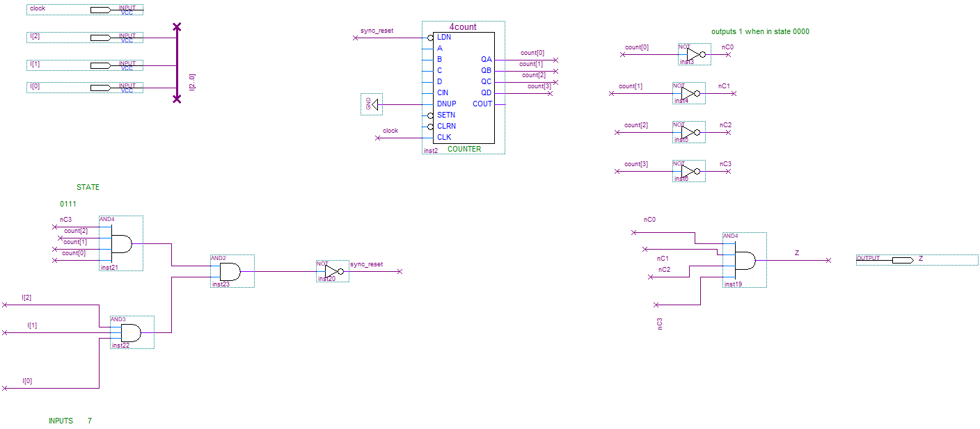980x429 pixels.
Task: Select the NOT gate inst20 producing sync_reset
Action: [331, 270]
